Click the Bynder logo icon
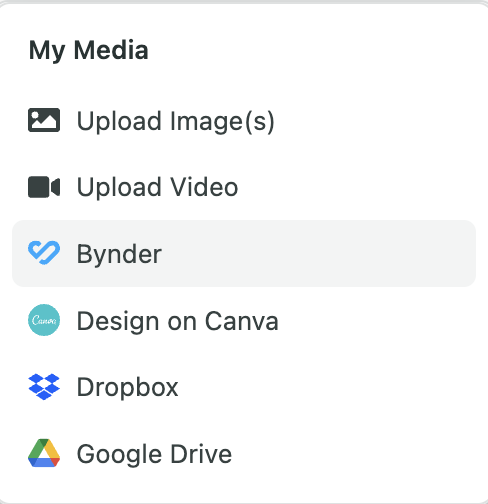The width and height of the screenshot is (488, 504). [x=44, y=253]
